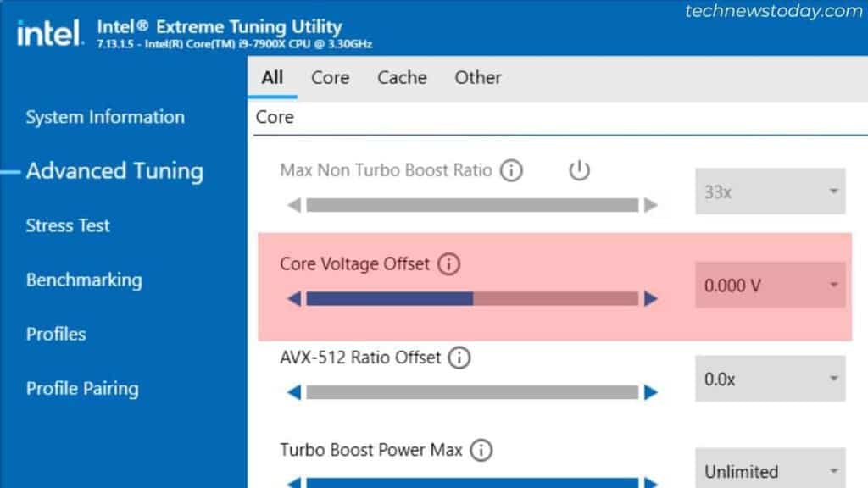Click the Core Voltage Offset slider bar
Image resolution: width=868 pixels, height=488 pixels.
click(472, 299)
